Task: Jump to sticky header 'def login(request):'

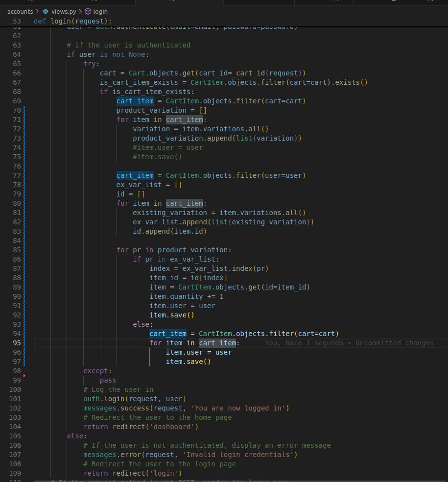Action: pos(72,21)
